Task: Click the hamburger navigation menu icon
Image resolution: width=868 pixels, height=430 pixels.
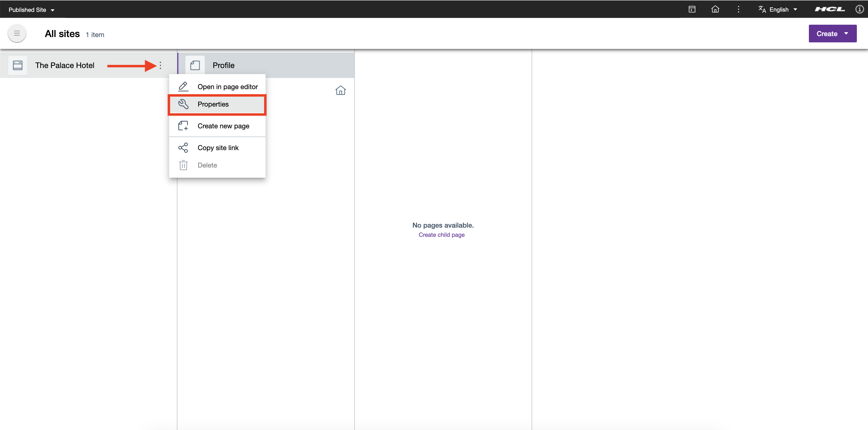Action: coord(16,33)
